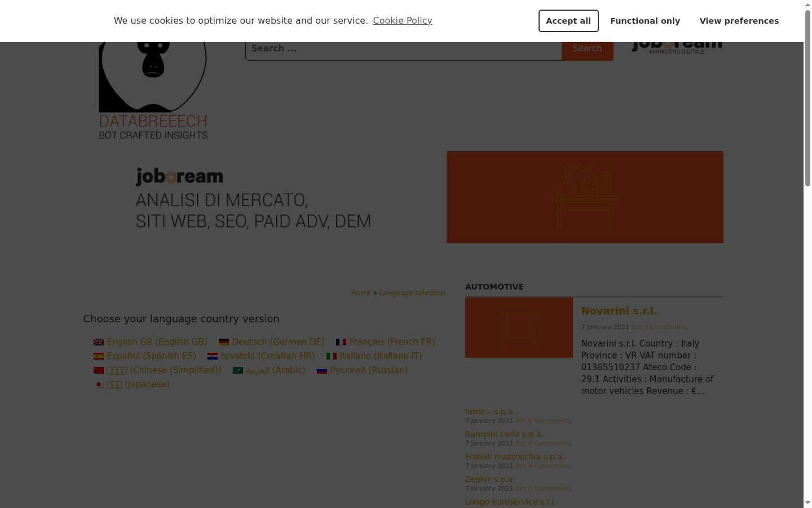This screenshot has width=812, height=508.
Task: Click the Databreeech monkey logo
Action: click(x=153, y=90)
